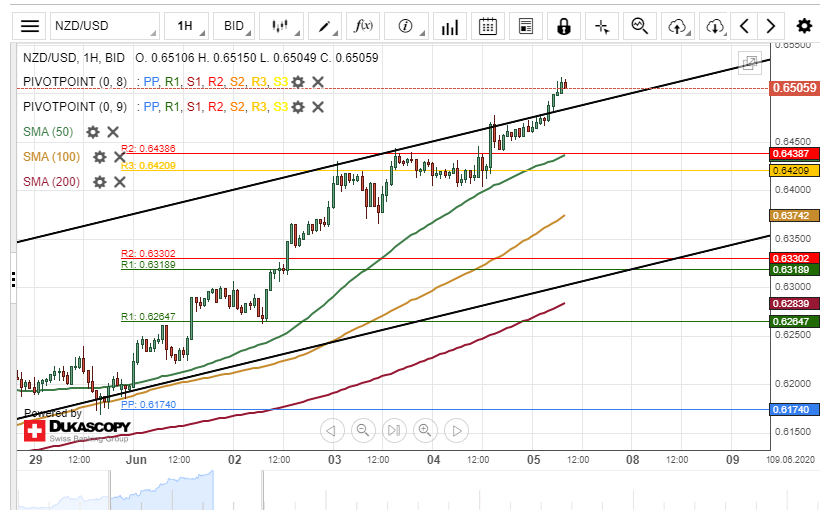Open the f(x) indicators menu
This screenshot has width=830, height=518.
(x=363, y=26)
